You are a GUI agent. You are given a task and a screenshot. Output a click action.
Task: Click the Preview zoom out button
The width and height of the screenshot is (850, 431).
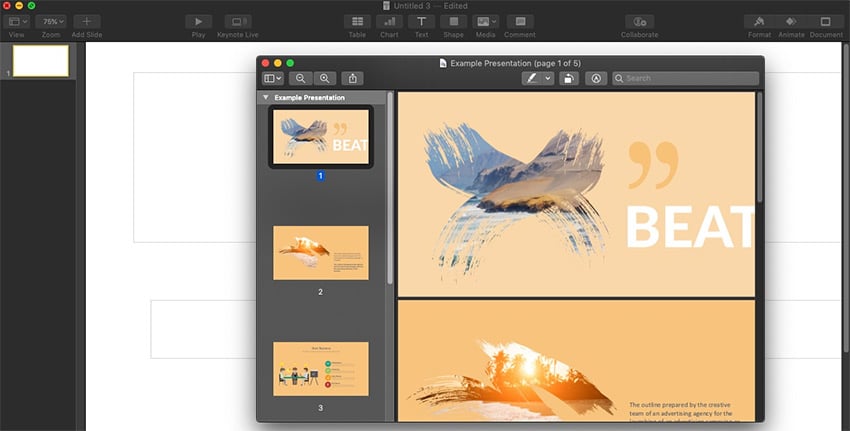click(300, 78)
